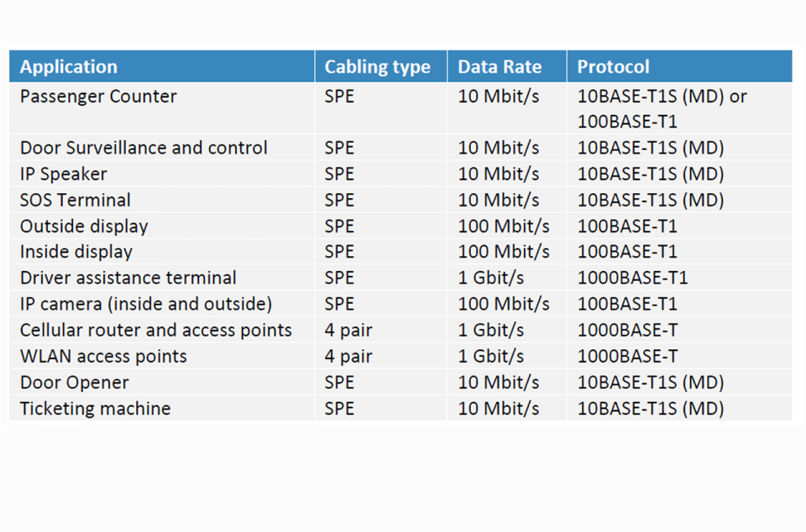Screen dimensions: 806x532
Task: Select the Passenger Counter protocol cell
Action: click(x=662, y=109)
